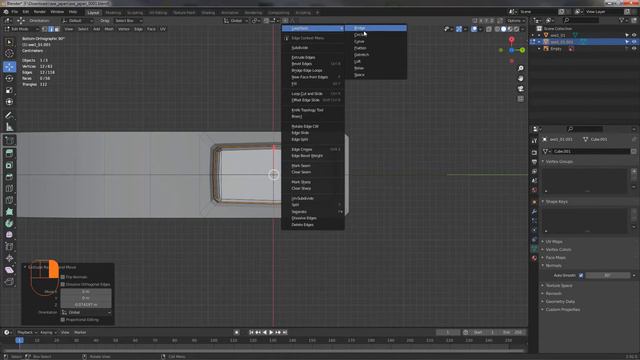This screenshot has width=640, height=360.
Task: Adjust the Auto Smooth angle slider
Action: 608,276
